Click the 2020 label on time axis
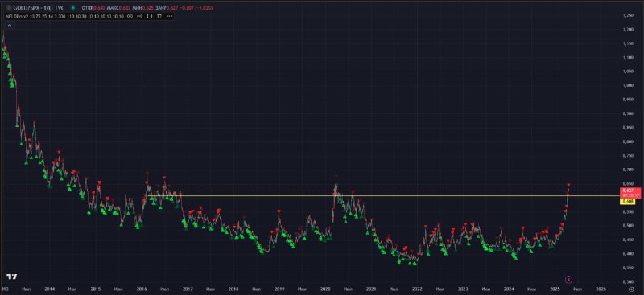Screen dimensions: 644x295 coord(325,289)
